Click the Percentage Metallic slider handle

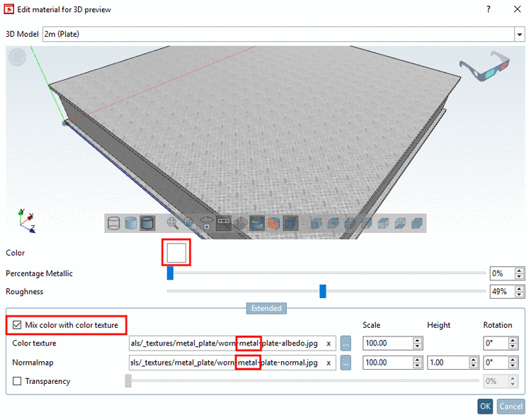pos(170,273)
